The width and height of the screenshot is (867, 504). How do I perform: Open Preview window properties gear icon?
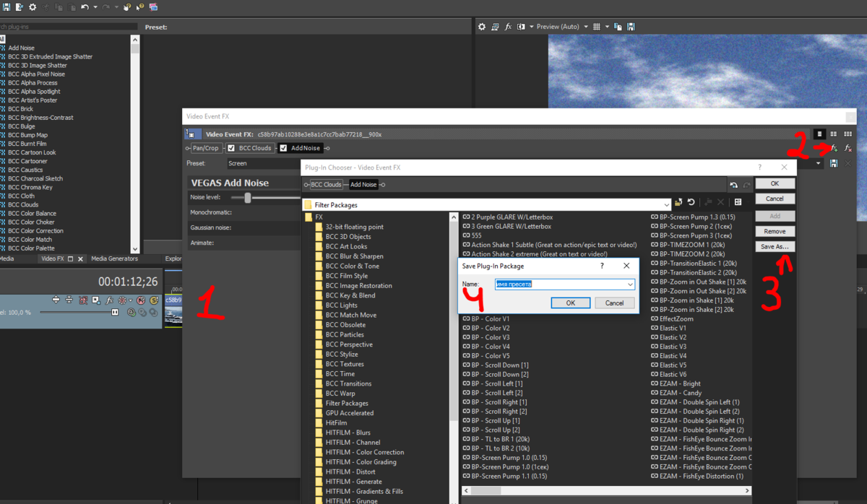(483, 27)
